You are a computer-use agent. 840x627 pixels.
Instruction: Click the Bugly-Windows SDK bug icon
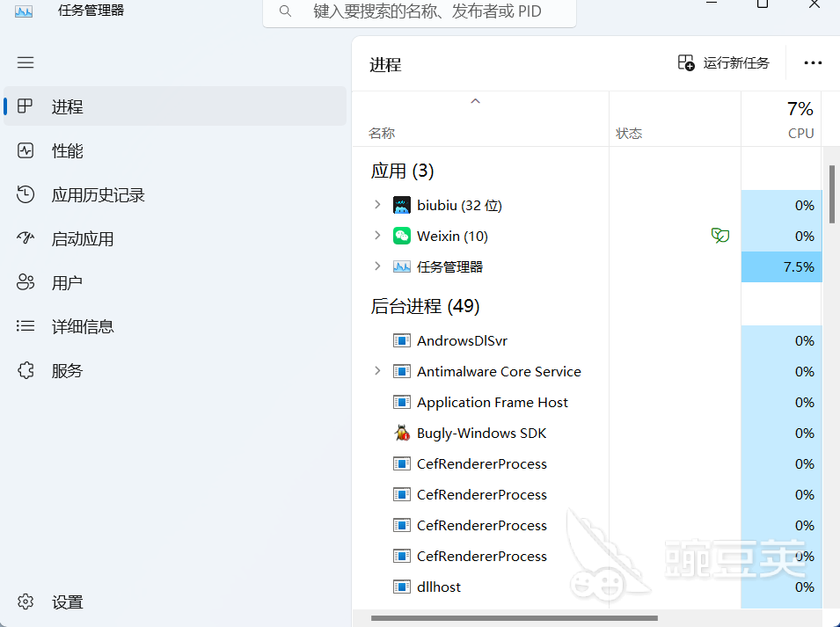pyautogui.click(x=402, y=433)
